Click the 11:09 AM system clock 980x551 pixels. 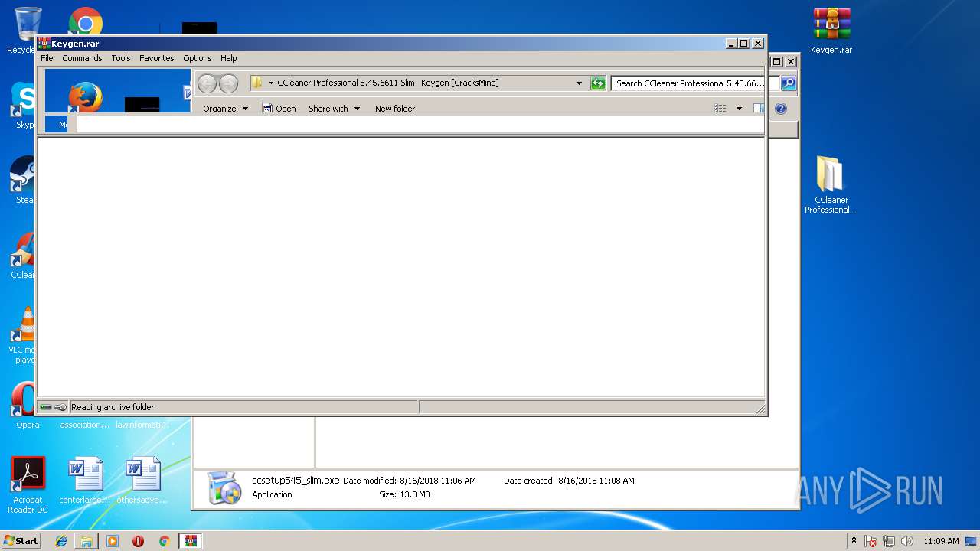(941, 541)
